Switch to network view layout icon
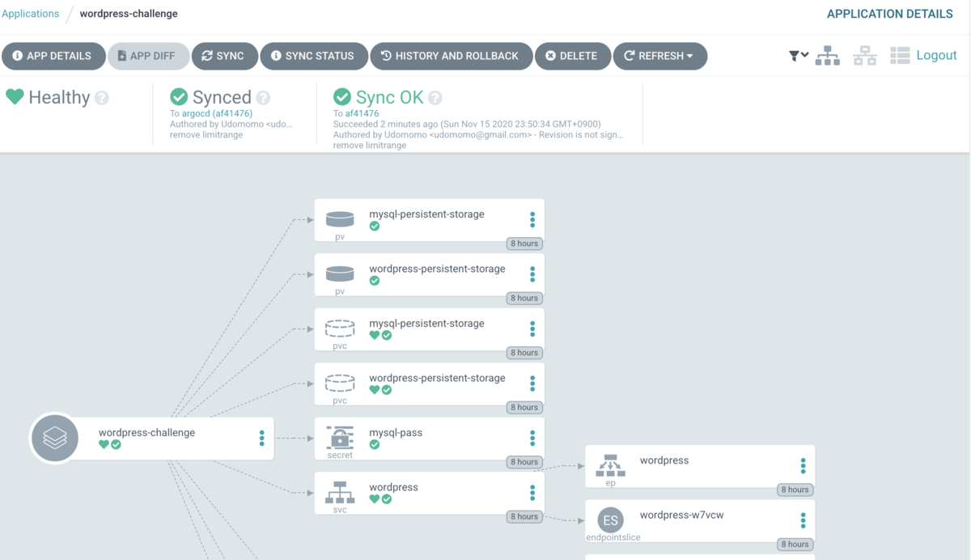Screen dimensions: 971x560 coord(865,56)
